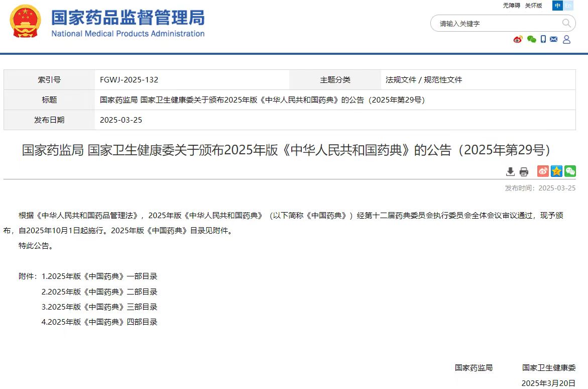Screen dimensions: 588x389
Task: Open the Weibo icon in the page header
Action: pos(518,39)
